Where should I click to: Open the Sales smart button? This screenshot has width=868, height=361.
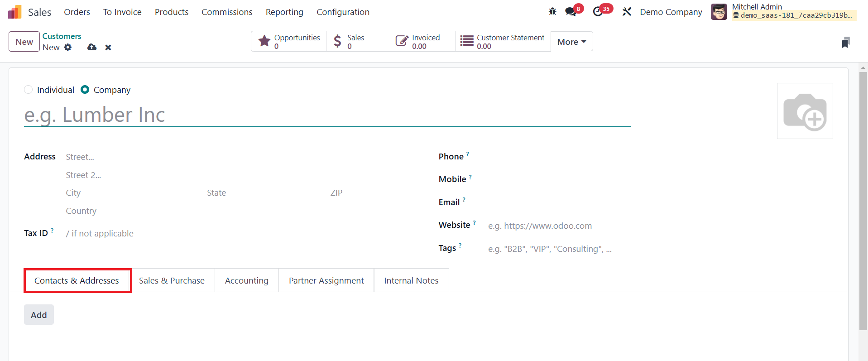[x=359, y=42]
